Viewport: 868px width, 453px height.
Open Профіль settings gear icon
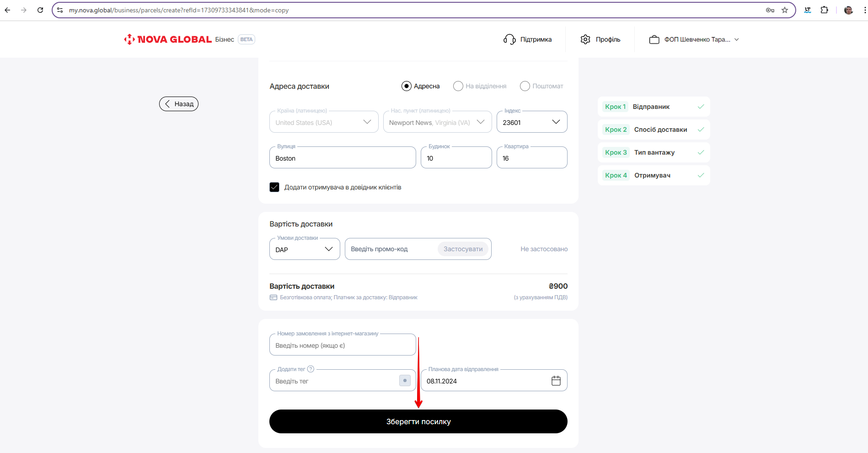point(585,39)
